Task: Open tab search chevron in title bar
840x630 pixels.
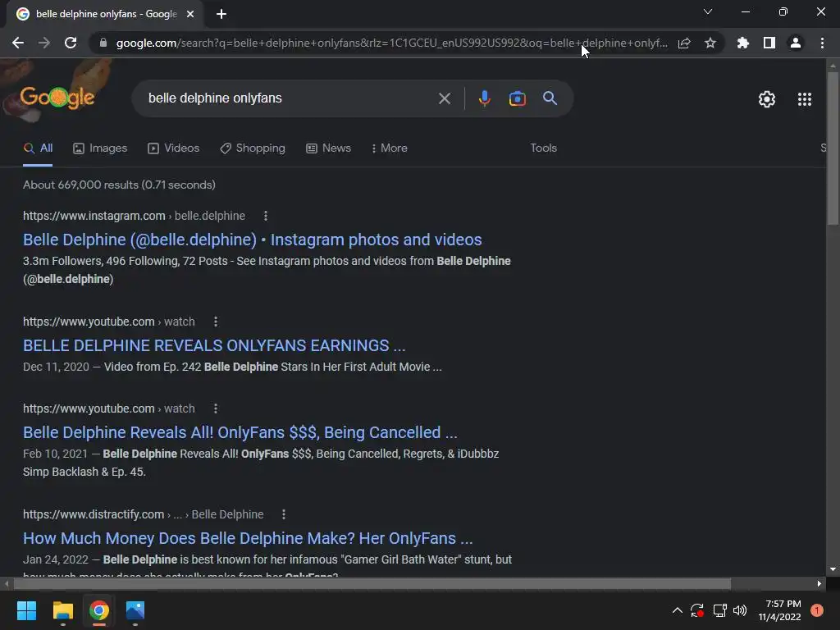Action: coord(708,11)
